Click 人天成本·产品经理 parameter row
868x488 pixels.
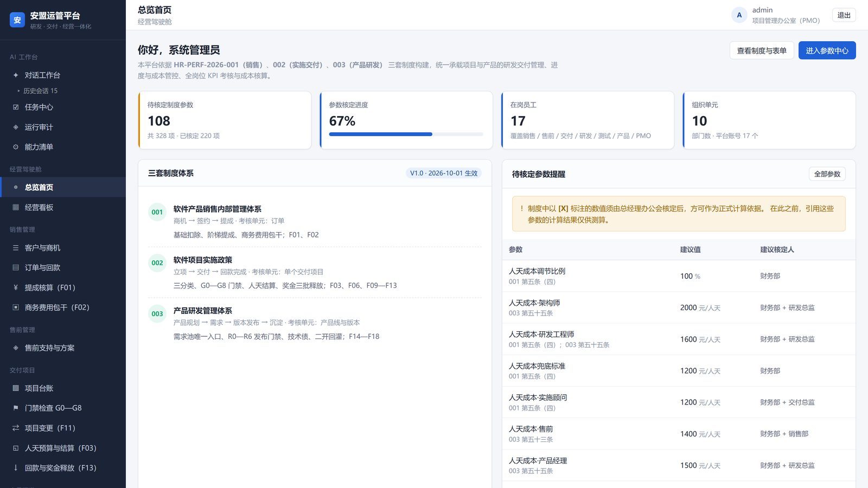click(x=679, y=465)
